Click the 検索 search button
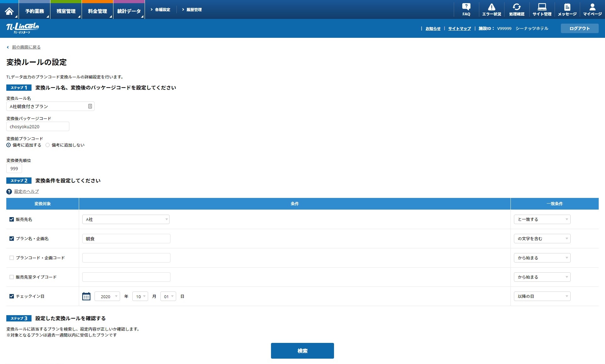This screenshot has height=364, width=605. coord(302,351)
